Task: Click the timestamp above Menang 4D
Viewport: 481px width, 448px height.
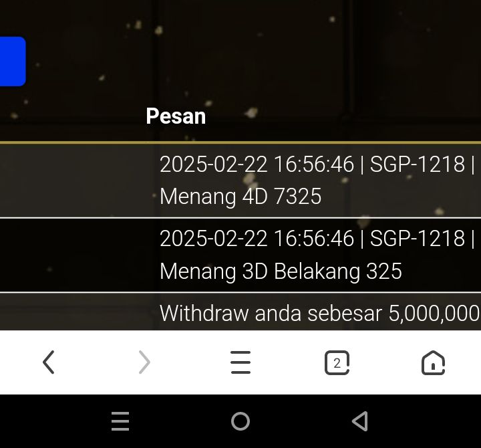Action: click(x=257, y=164)
